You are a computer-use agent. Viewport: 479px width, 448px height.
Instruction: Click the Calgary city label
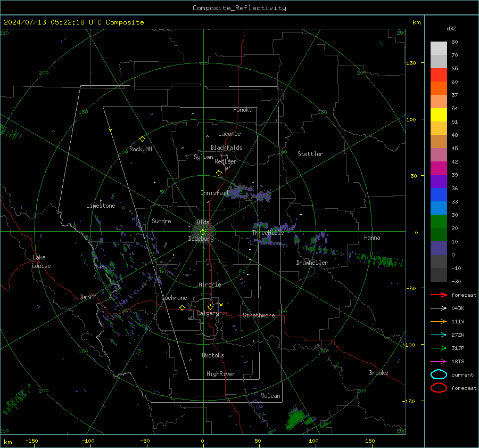pos(208,313)
